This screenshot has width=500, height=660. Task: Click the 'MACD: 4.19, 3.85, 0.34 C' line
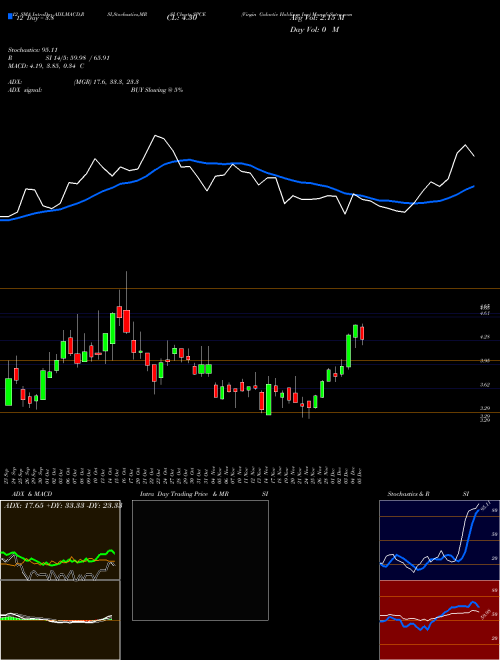(46, 66)
